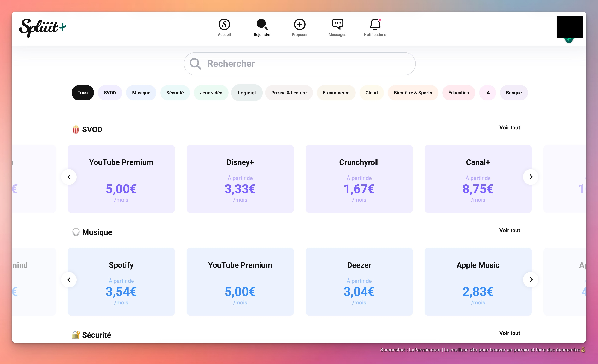This screenshot has height=364, width=598.
Task: Click Voir tout for the SVOD section
Action: [x=509, y=128]
